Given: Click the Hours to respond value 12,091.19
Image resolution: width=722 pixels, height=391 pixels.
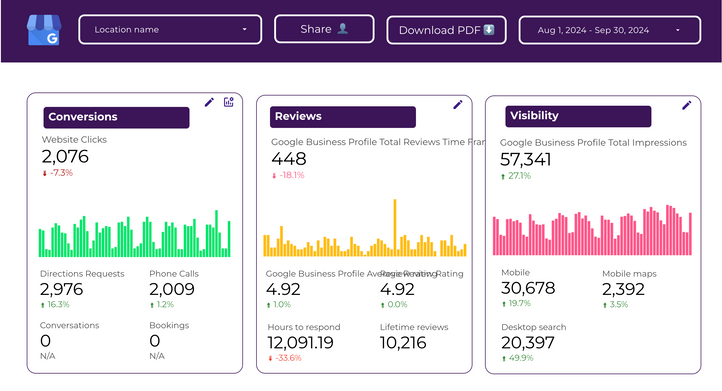Looking at the screenshot, I should pyautogui.click(x=300, y=343).
